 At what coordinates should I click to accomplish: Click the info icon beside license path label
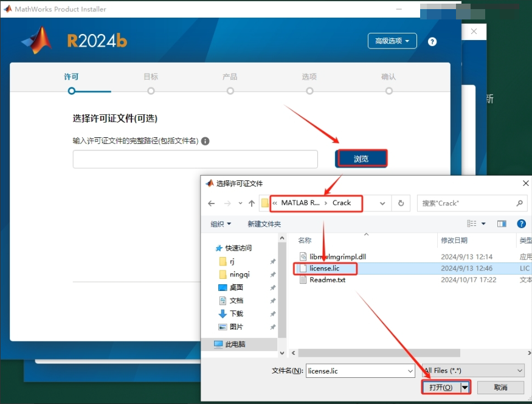click(206, 141)
